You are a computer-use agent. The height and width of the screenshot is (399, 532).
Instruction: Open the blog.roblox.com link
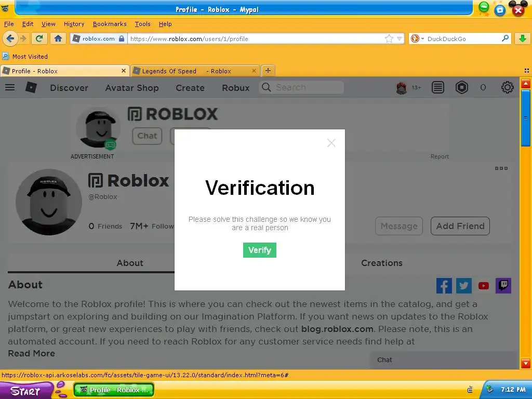337,329
